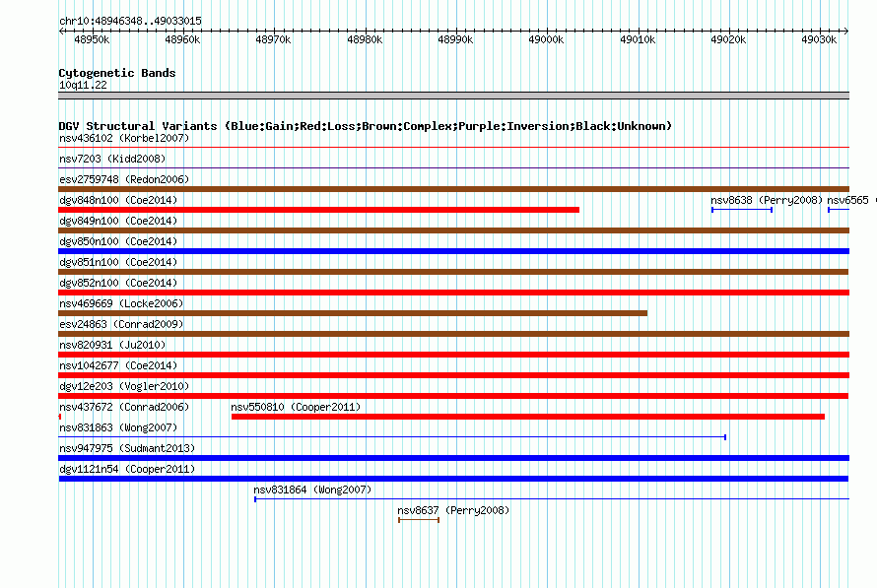877x588 pixels.
Task: Click the brown bar under nsv469669
Action: [x=353, y=313]
